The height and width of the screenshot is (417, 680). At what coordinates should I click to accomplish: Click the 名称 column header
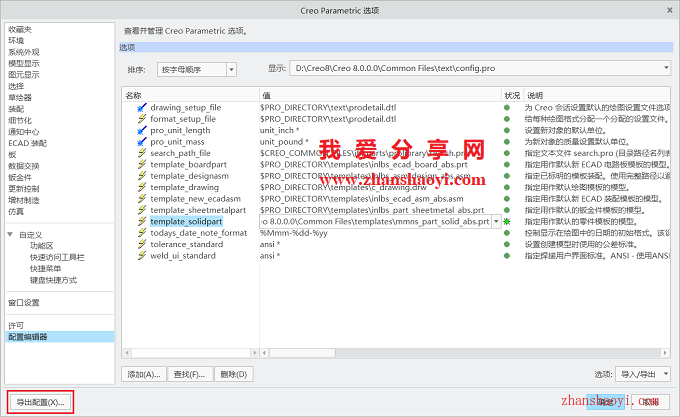(190, 95)
